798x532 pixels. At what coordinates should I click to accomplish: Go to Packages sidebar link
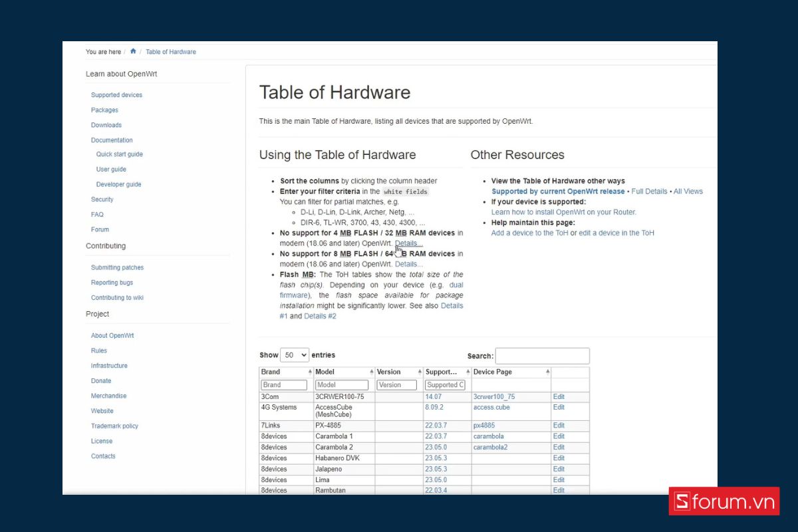coord(104,110)
